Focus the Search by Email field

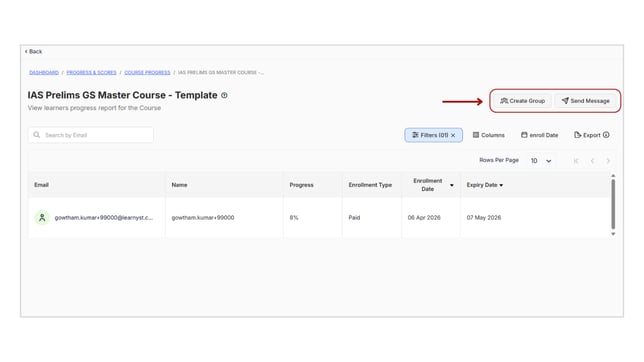(91, 135)
